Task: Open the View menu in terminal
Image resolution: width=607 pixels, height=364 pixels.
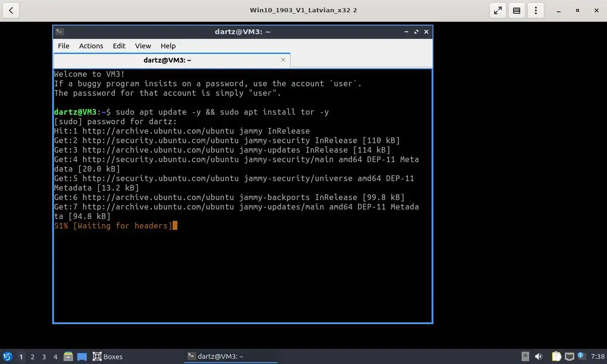Action: [x=143, y=45]
